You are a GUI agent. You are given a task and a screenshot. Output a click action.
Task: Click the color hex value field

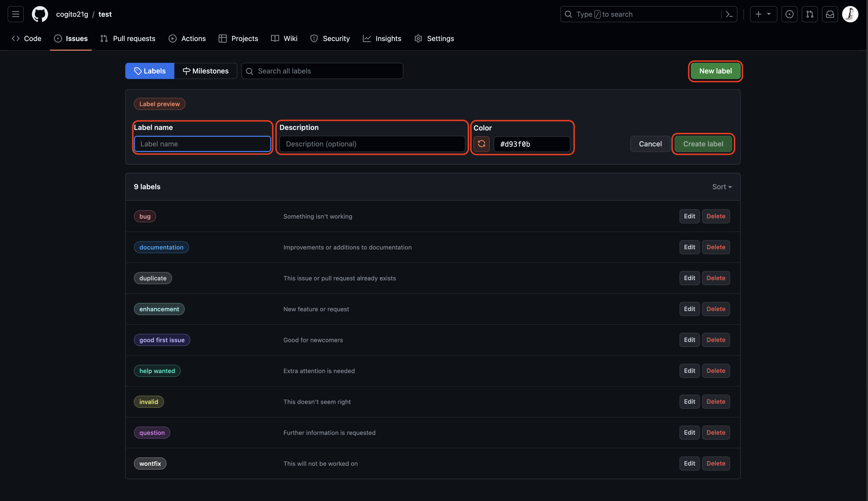click(532, 144)
